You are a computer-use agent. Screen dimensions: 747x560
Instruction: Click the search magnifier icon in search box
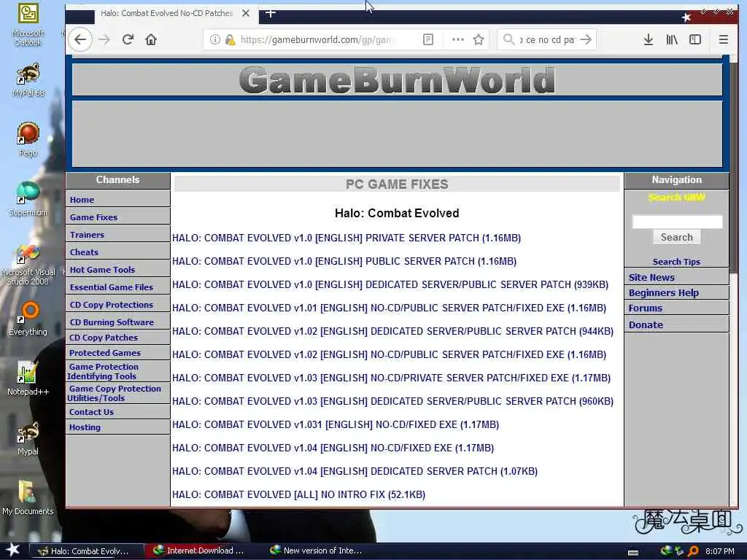pyautogui.click(x=508, y=39)
